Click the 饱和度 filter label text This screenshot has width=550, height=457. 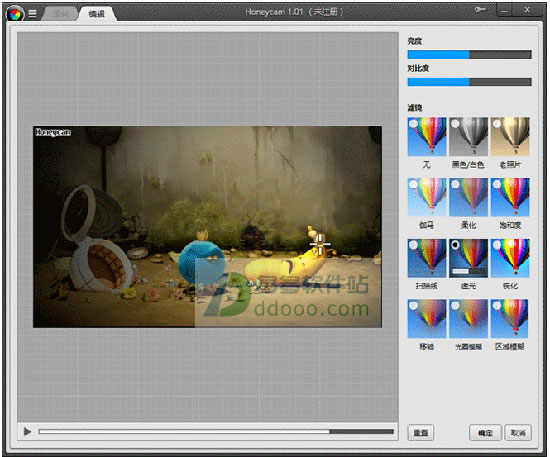click(510, 225)
